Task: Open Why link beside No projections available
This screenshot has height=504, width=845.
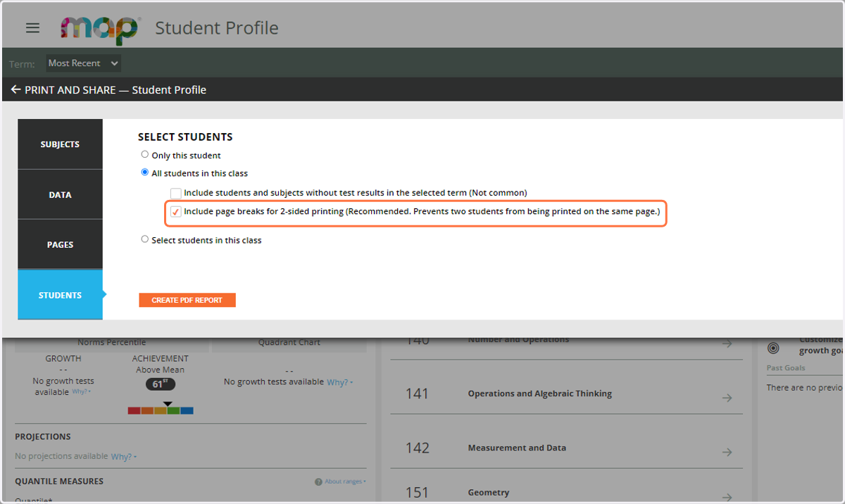Action: (x=124, y=457)
